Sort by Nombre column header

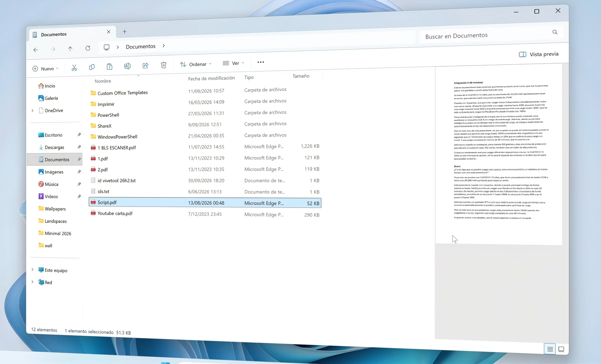coord(103,81)
